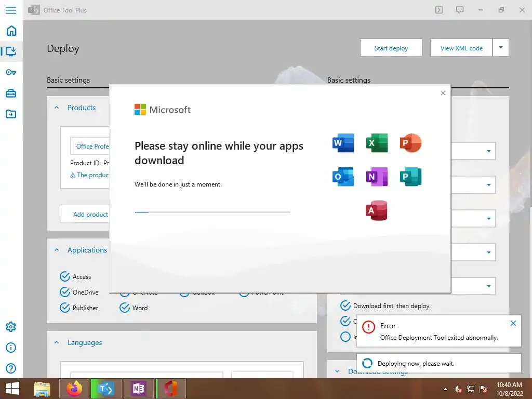Open the Toolbox icon in sidebar
The width and height of the screenshot is (532, 399).
coord(11,93)
